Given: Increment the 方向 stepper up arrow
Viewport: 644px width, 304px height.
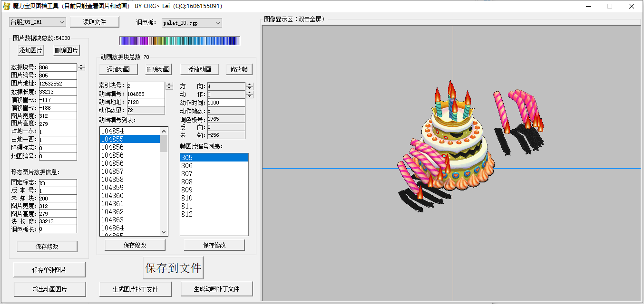Looking at the screenshot, I should (250, 85).
